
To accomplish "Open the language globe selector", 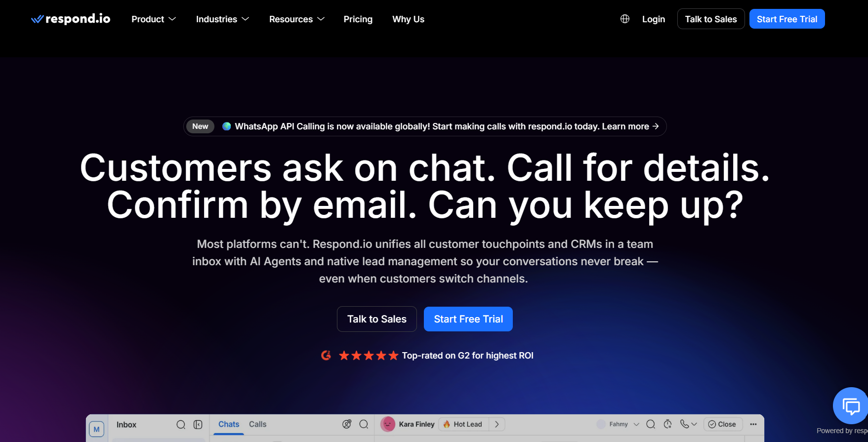I will coord(625,19).
